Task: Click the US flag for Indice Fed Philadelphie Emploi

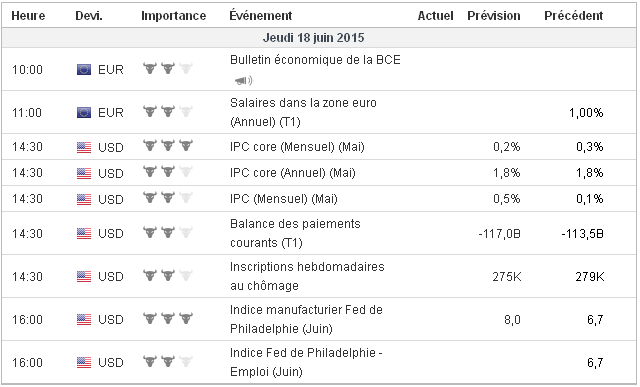Action: [x=84, y=363]
